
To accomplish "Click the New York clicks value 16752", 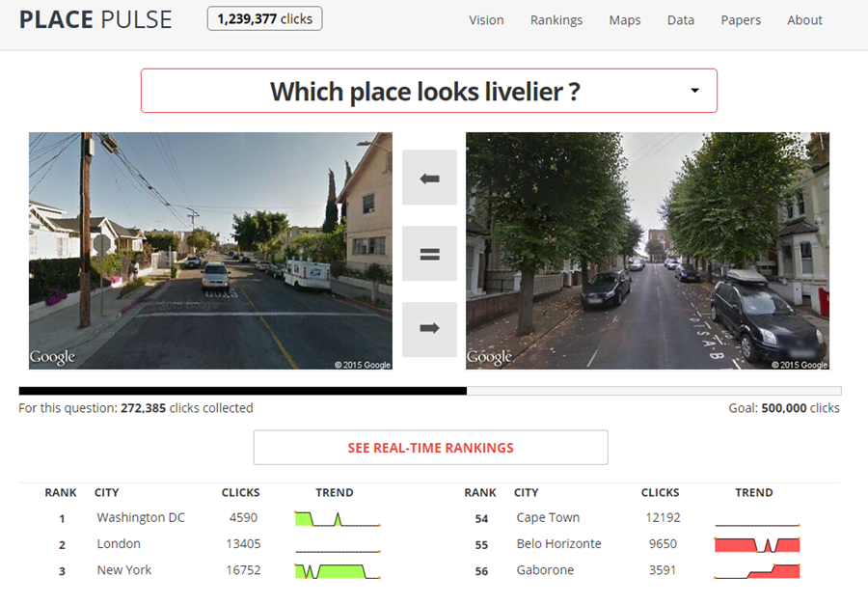I will click(243, 570).
